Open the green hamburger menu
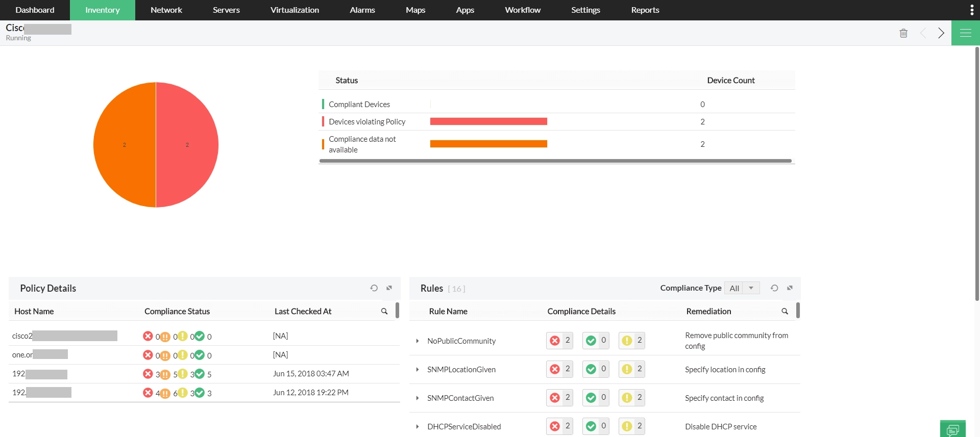The image size is (980, 437). click(966, 33)
